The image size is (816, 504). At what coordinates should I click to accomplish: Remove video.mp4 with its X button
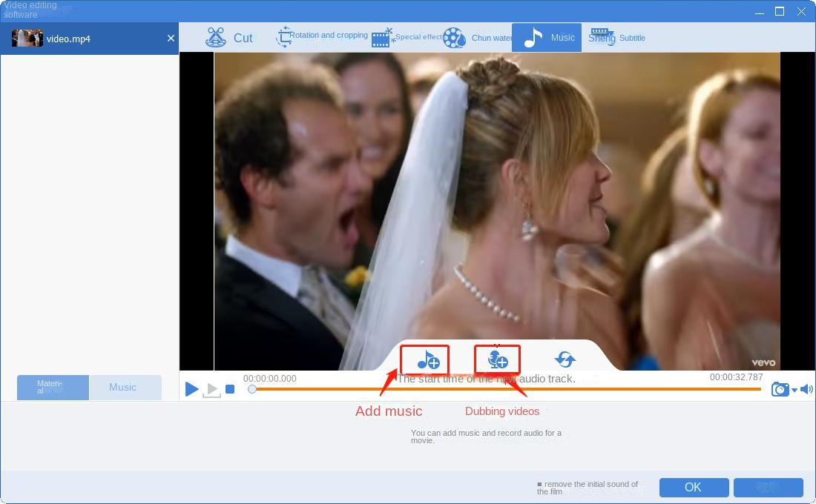click(171, 39)
